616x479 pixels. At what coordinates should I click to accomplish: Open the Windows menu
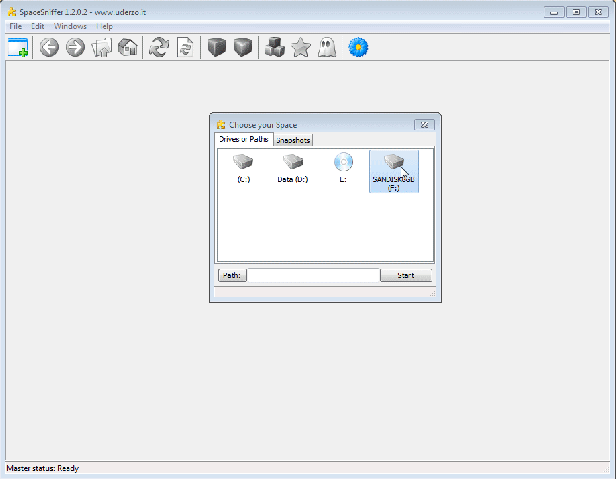tap(70, 25)
